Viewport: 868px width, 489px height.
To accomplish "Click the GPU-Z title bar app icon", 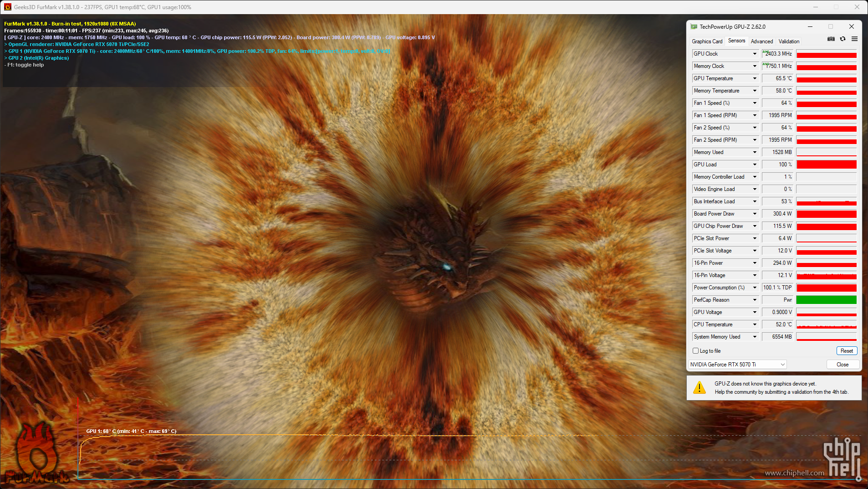I will click(x=694, y=27).
